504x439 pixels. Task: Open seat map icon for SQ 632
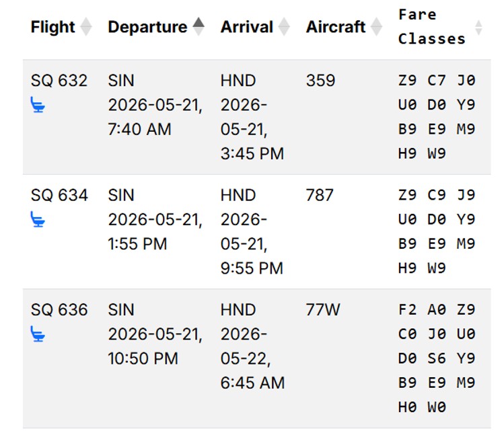pos(38,105)
